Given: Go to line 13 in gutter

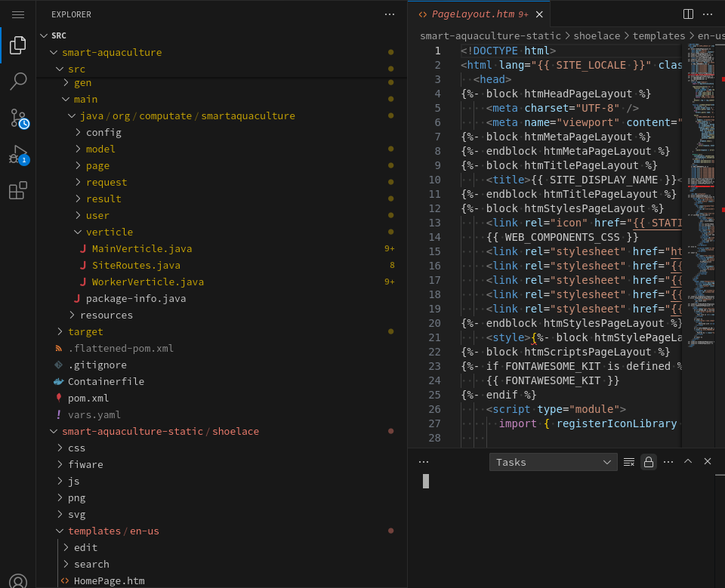Looking at the screenshot, I should (x=435, y=223).
